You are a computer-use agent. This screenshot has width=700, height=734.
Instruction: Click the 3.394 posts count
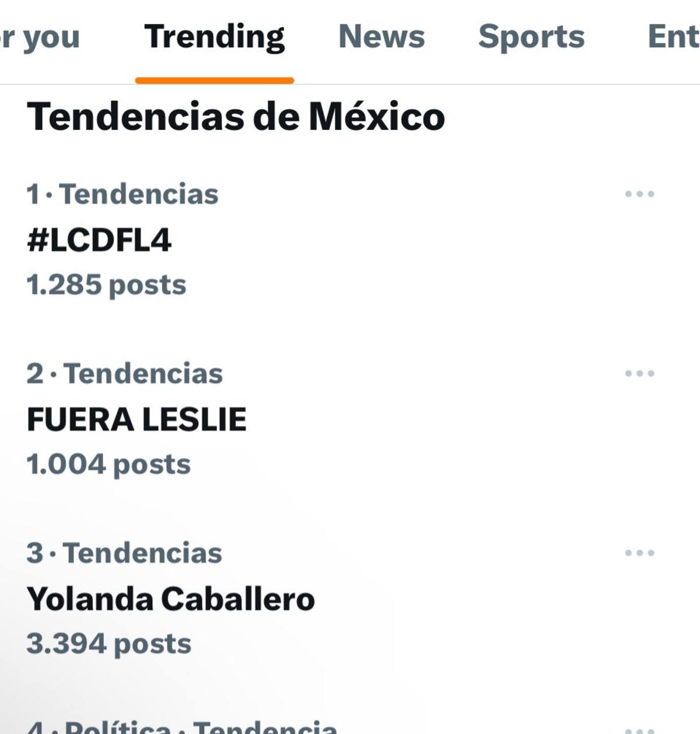click(108, 644)
